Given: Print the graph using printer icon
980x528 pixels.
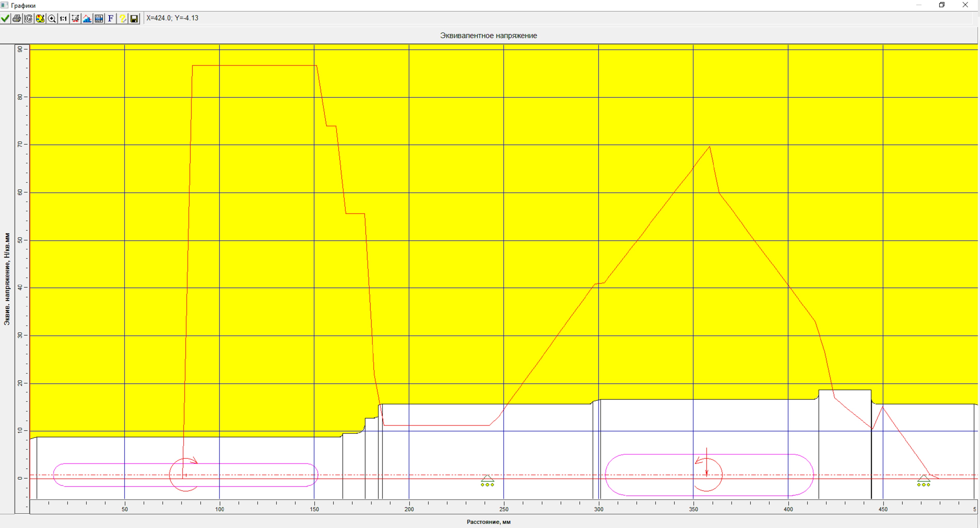Looking at the screenshot, I should pos(17,18).
